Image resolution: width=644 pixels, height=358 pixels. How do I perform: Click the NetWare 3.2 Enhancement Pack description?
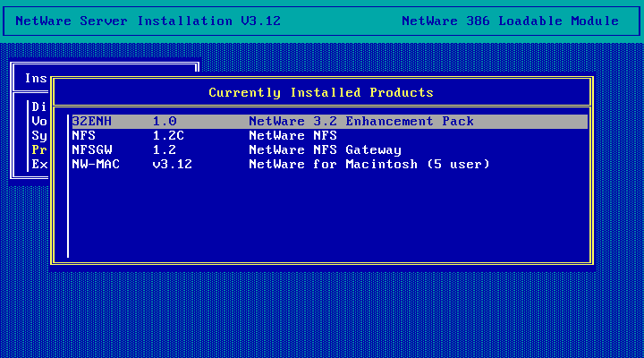click(x=361, y=121)
